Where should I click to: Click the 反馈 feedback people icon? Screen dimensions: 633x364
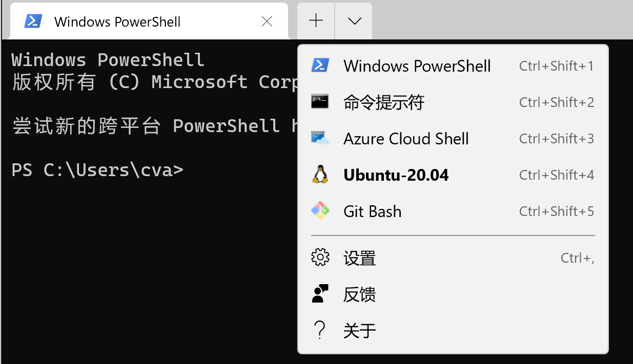click(x=320, y=293)
